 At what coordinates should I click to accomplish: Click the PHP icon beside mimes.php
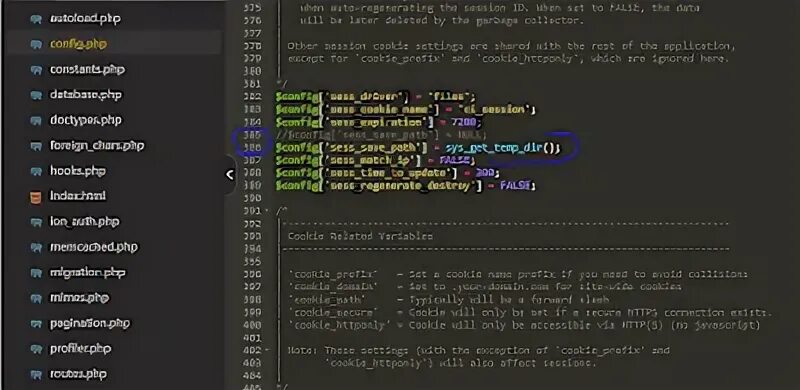[36, 299]
